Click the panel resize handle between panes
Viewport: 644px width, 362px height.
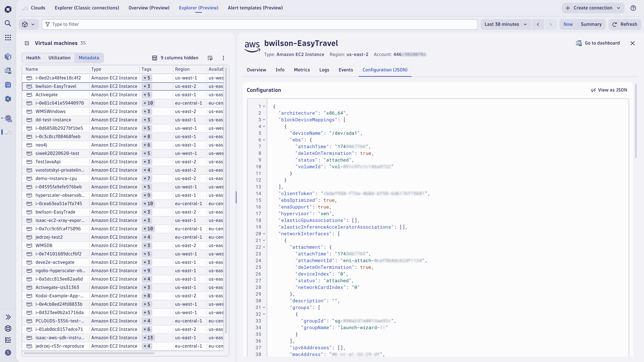236,197
